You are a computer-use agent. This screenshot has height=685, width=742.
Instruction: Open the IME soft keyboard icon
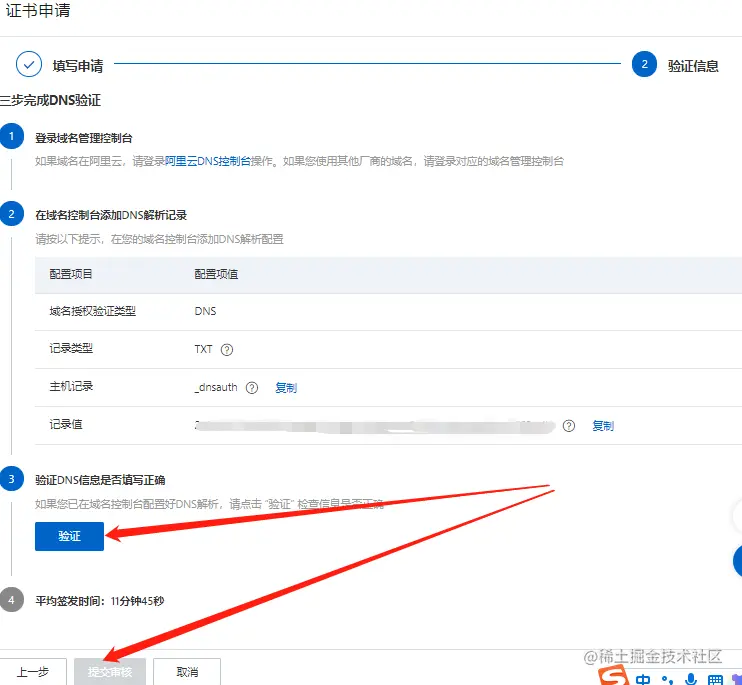[x=715, y=680]
